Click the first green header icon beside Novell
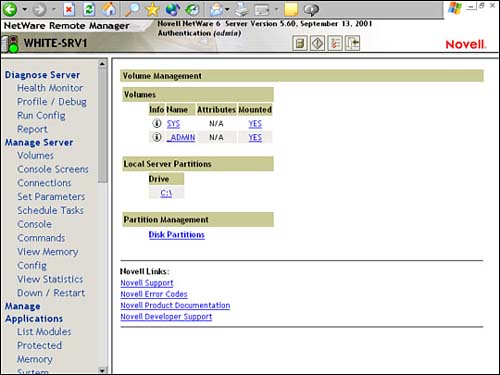 click(300, 43)
